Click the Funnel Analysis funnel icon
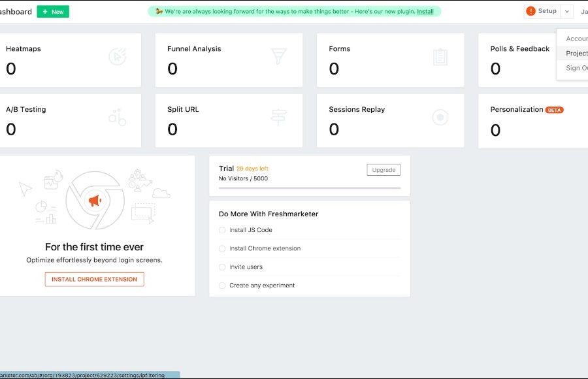Screen dimensions: 588x379 [x=279, y=57]
